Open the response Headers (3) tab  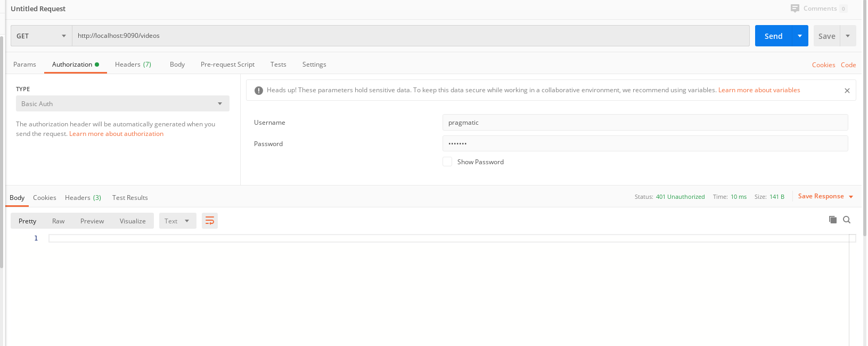pyautogui.click(x=83, y=198)
